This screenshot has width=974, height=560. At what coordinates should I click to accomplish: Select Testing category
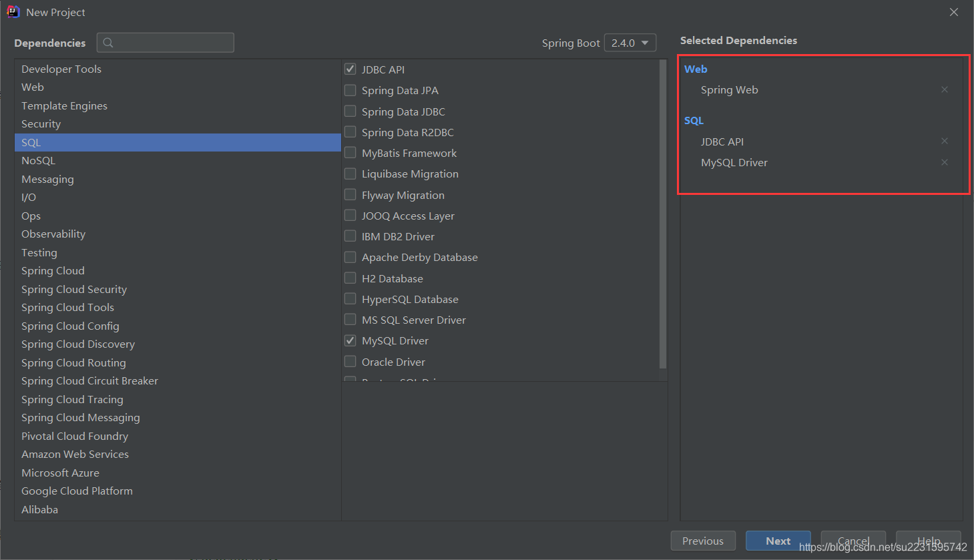pos(178,252)
